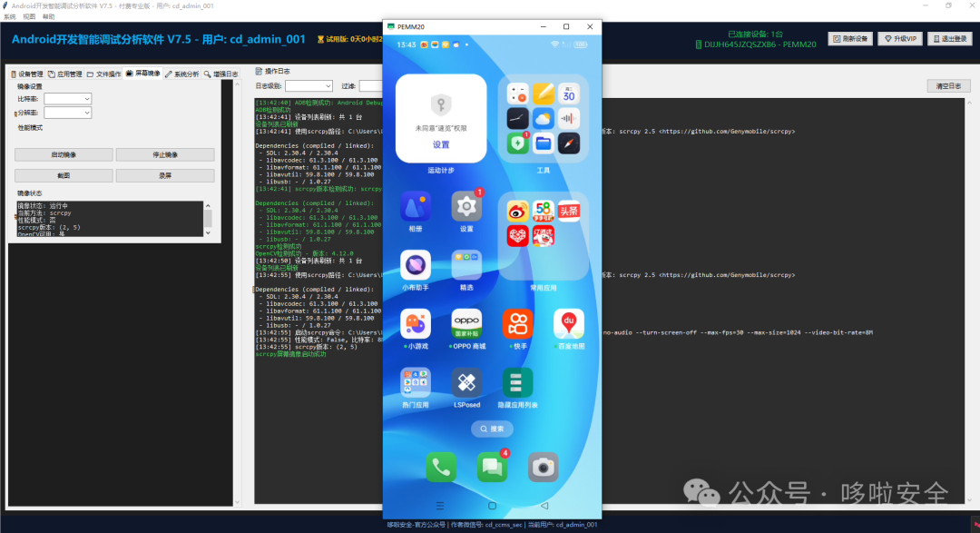Launch the 小游戏 app
The height and width of the screenshot is (533, 980).
416,324
